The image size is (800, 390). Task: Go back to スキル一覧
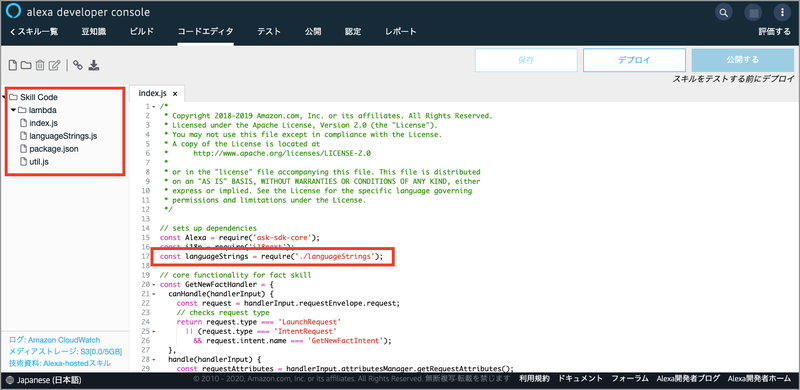click(34, 32)
